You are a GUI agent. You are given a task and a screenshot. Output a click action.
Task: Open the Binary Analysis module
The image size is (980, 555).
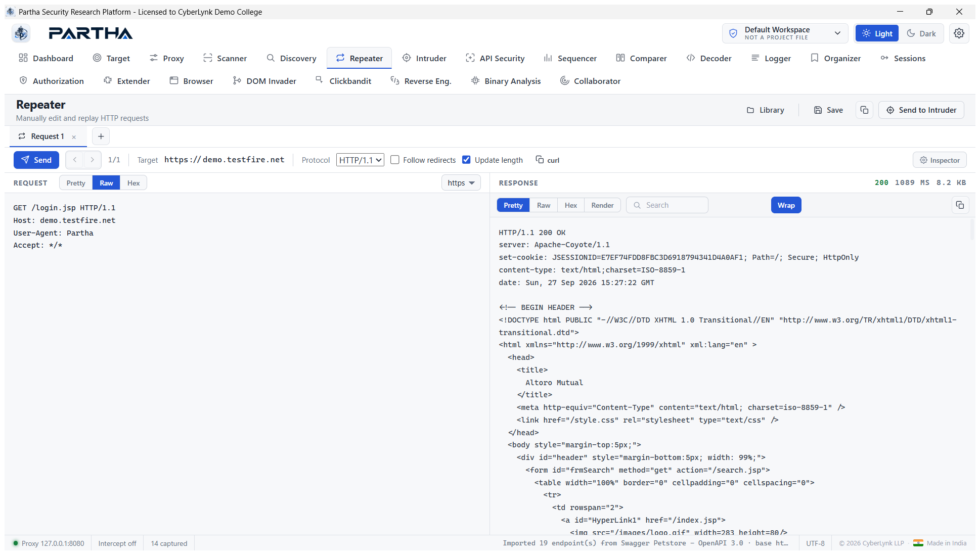click(x=506, y=81)
